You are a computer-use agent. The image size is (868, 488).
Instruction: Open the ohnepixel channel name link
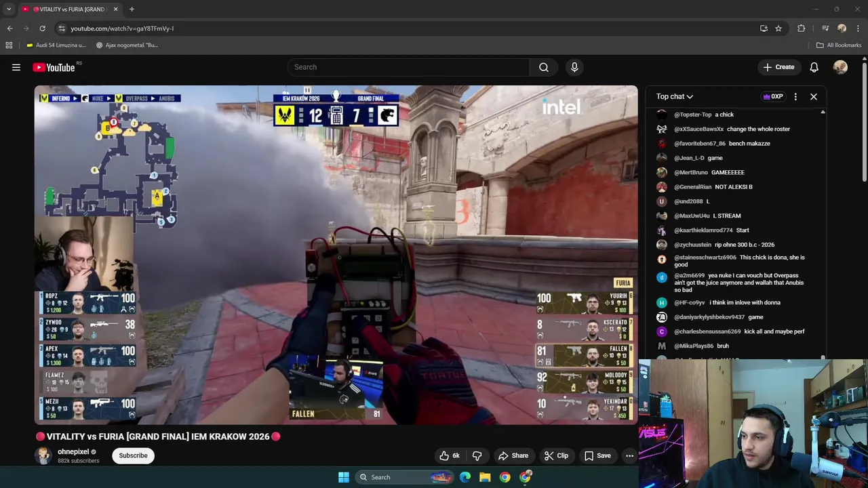73,451
